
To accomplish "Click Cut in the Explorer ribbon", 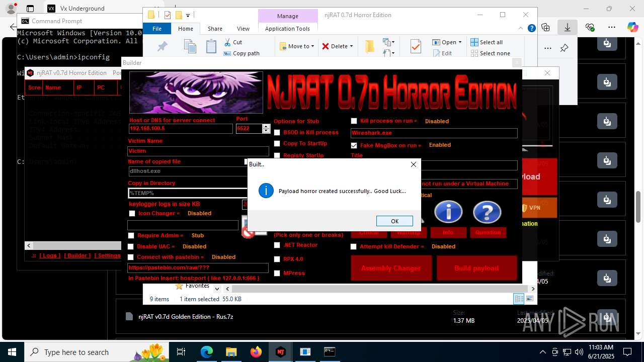I will pyautogui.click(x=233, y=42).
